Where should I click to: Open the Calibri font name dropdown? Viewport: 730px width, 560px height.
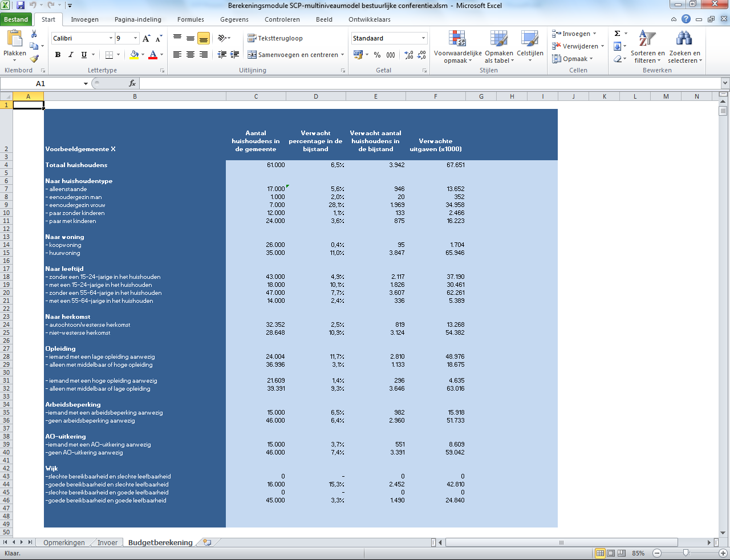click(x=111, y=38)
